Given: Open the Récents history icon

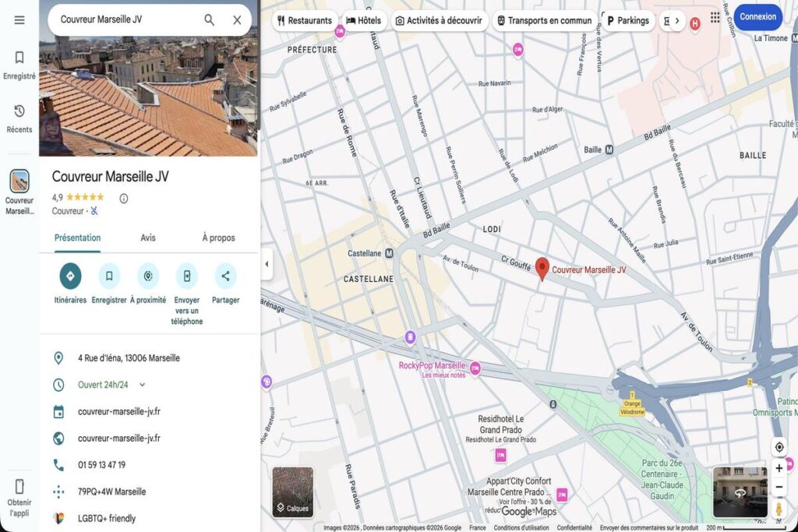Looking at the screenshot, I should tap(19, 111).
